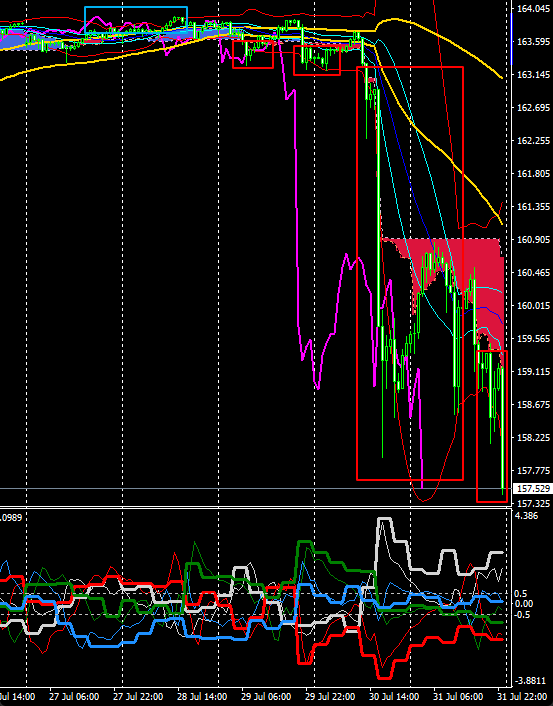Click the 0.00 level label in the indicator scale
The image size is (553, 706).
[x=524, y=604]
